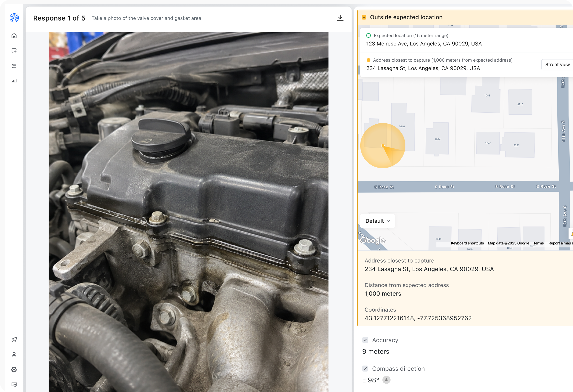Image resolution: width=573 pixels, height=392 pixels.
Task: Click the Street view button
Action: (557, 65)
